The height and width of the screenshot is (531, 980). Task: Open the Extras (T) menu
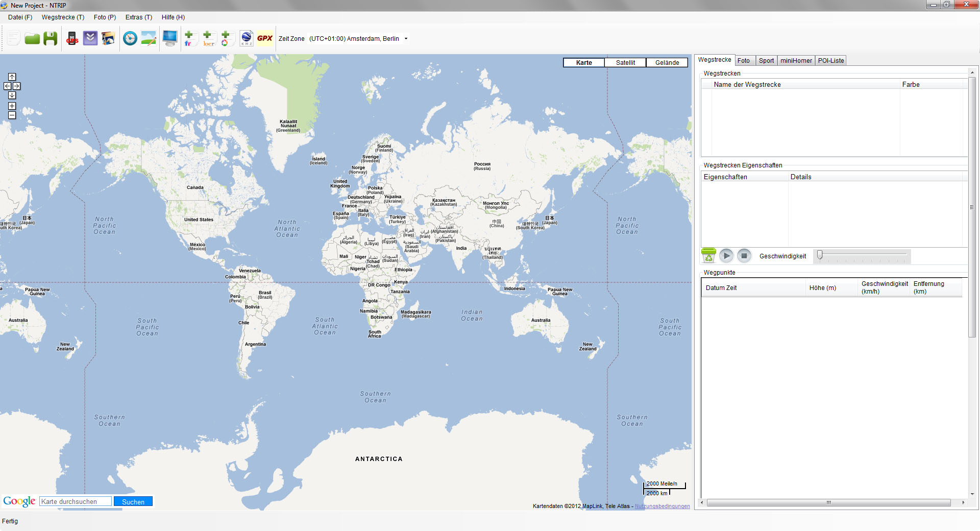139,17
